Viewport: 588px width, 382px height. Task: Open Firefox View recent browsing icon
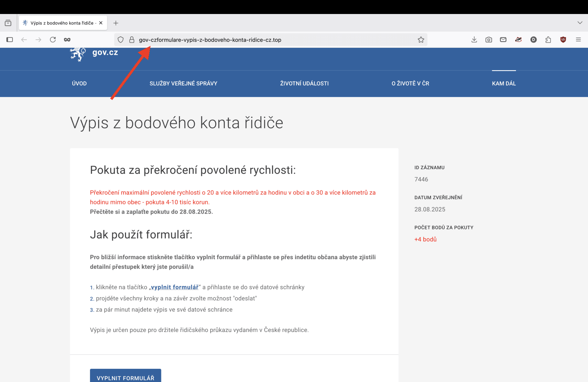[x=8, y=23]
